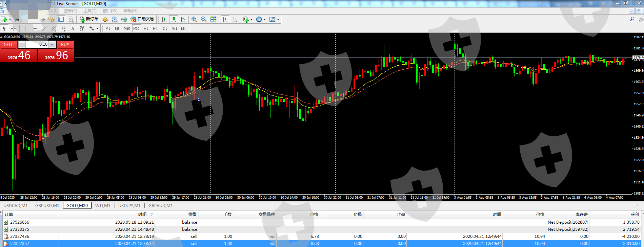Image resolution: width=644 pixels, height=247 pixels.
Task: Switch chart to candlestick display mode
Action: click(174, 19)
